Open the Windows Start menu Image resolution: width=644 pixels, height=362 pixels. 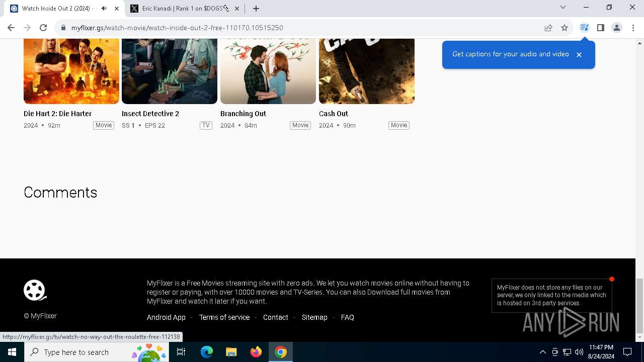pyautogui.click(x=12, y=352)
